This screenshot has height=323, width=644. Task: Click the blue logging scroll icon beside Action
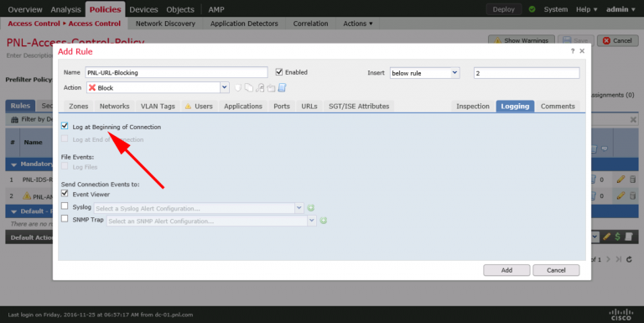click(282, 87)
